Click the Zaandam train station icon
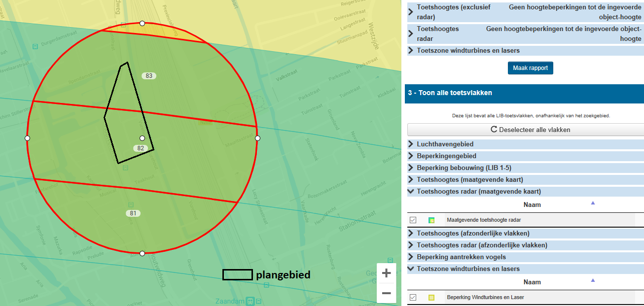 coord(250,301)
